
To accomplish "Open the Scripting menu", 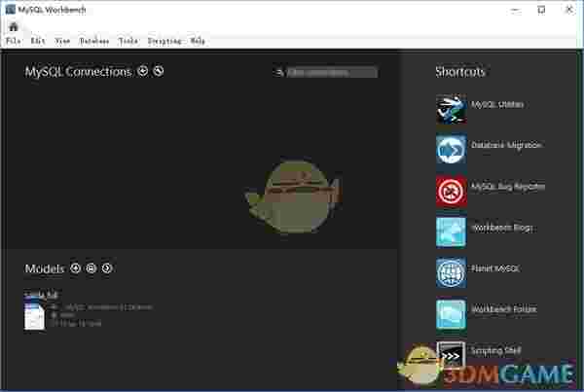I will click(x=164, y=41).
